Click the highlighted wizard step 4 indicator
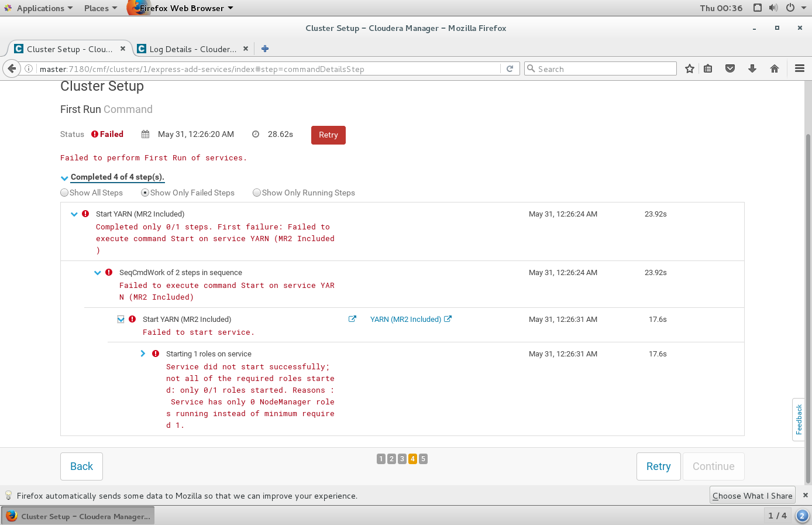 tap(412, 459)
